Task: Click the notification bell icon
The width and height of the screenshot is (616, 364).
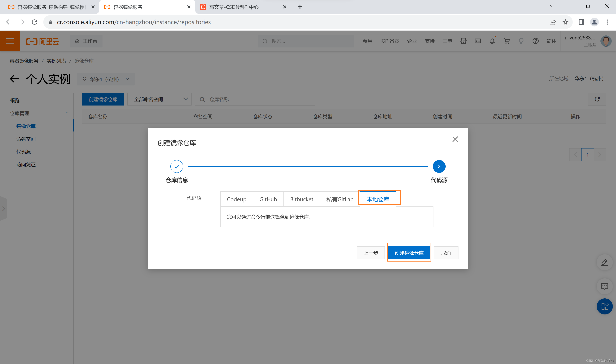Action: pos(492,41)
